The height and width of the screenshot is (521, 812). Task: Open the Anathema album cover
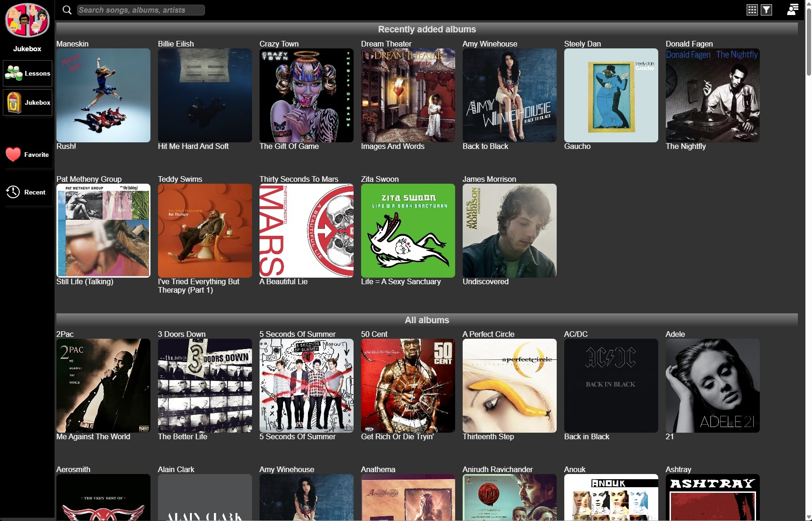click(x=408, y=497)
